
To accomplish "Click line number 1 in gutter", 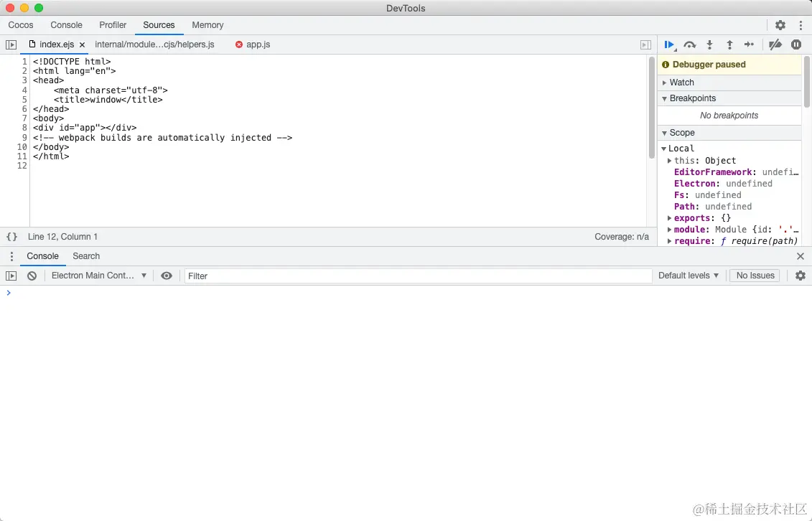I will 24,61.
